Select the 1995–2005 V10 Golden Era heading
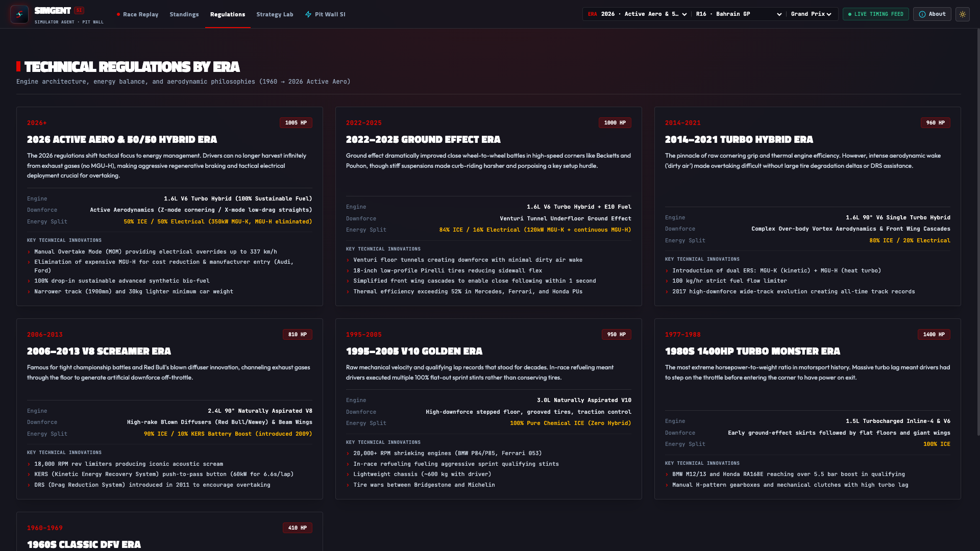This screenshot has width=980, height=551. point(414,351)
